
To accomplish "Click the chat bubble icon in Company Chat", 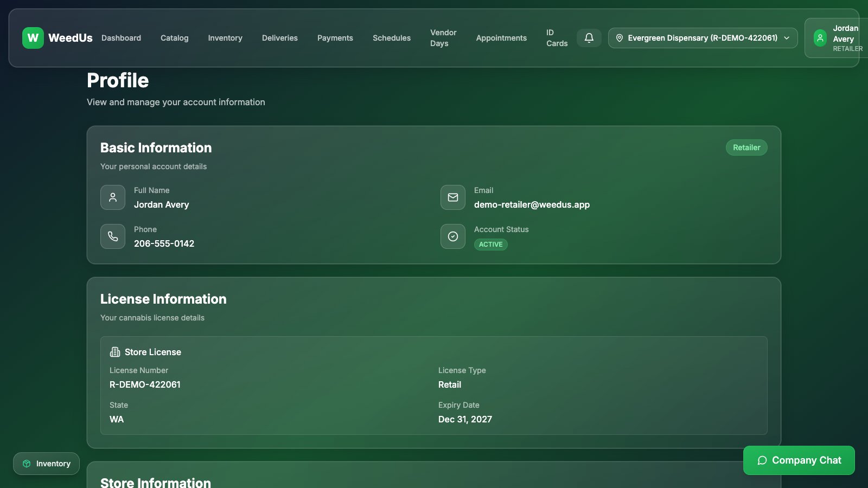I will point(762,460).
